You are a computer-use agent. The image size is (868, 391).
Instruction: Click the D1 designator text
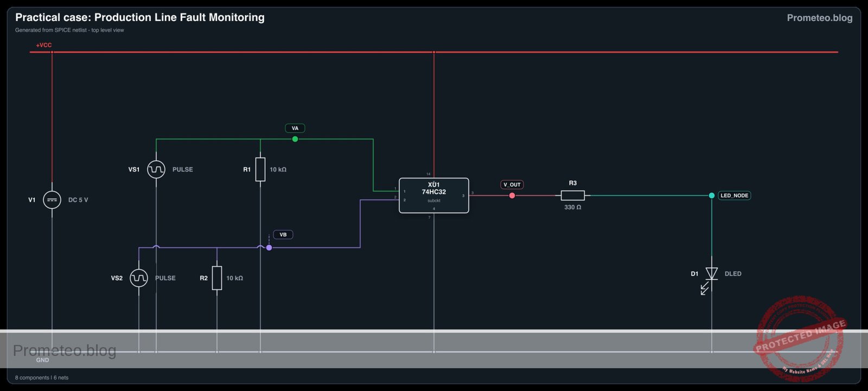click(x=694, y=274)
